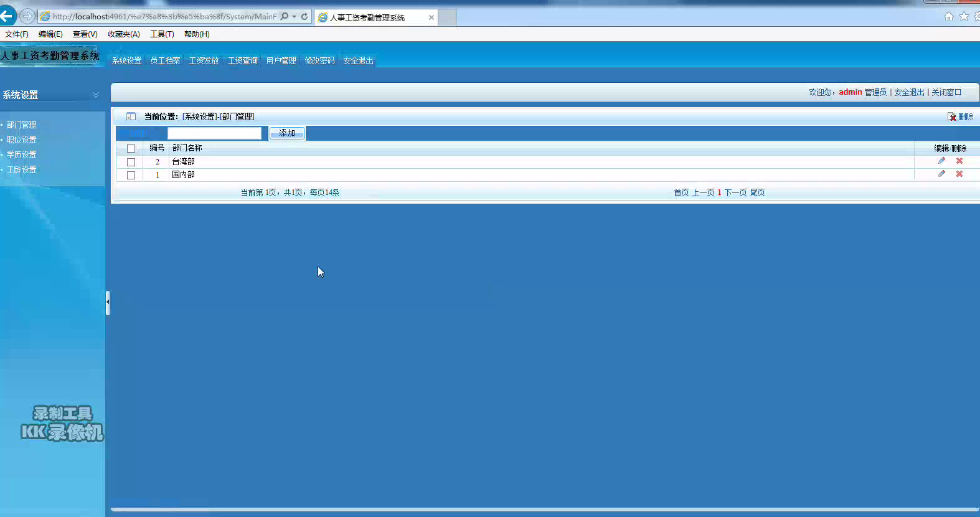Select 系统设置 in the top navigation
Image resolution: width=980 pixels, height=517 pixels.
click(x=126, y=60)
